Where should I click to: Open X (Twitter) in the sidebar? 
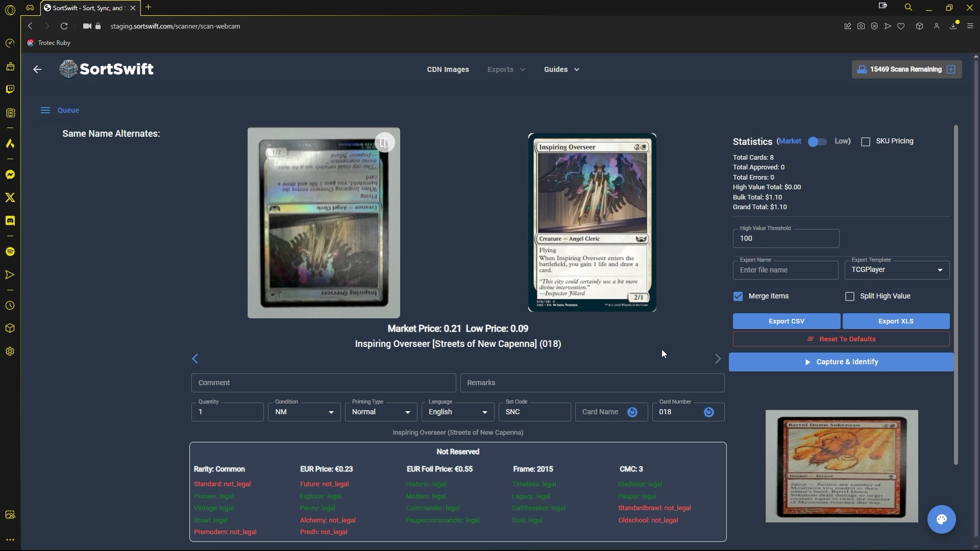pyautogui.click(x=10, y=198)
